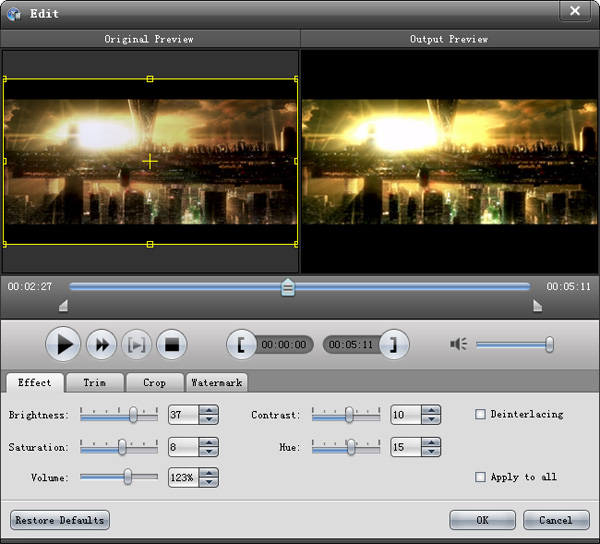This screenshot has width=600, height=544.
Task: Click the Output Preview video frame
Action: click(450, 162)
